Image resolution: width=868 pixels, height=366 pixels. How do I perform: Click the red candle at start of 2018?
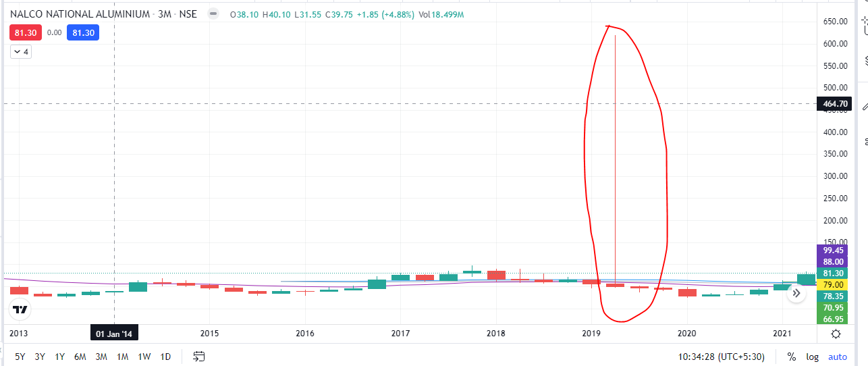pyautogui.click(x=496, y=275)
